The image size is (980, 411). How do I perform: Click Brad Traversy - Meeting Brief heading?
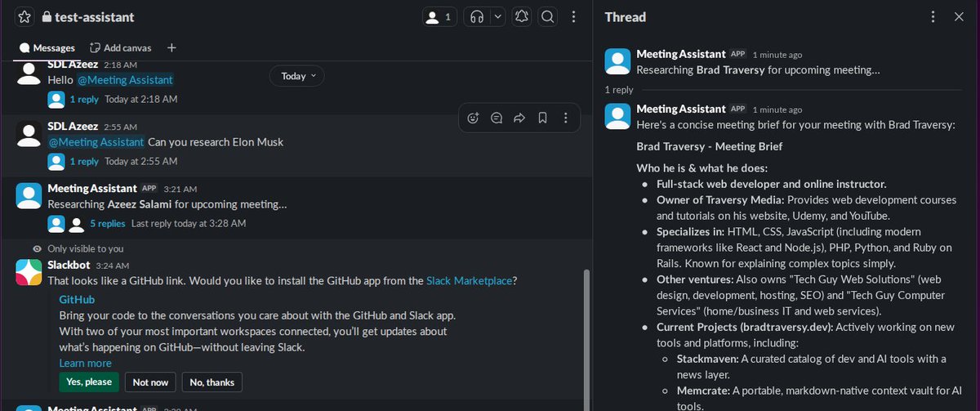tap(710, 146)
